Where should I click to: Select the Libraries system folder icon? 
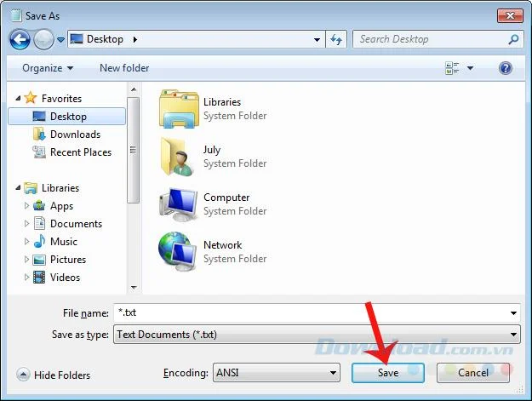click(179, 109)
